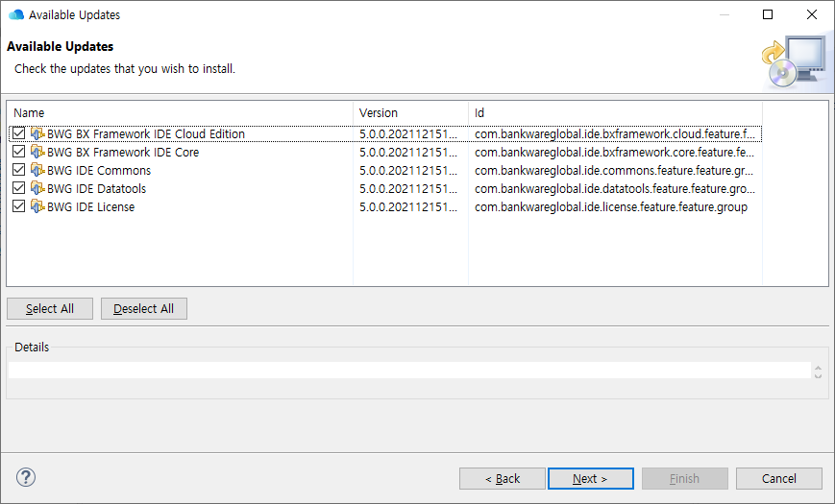Screen dimensions: 835x504
Task: Open the help question mark icon
Action: [26, 477]
